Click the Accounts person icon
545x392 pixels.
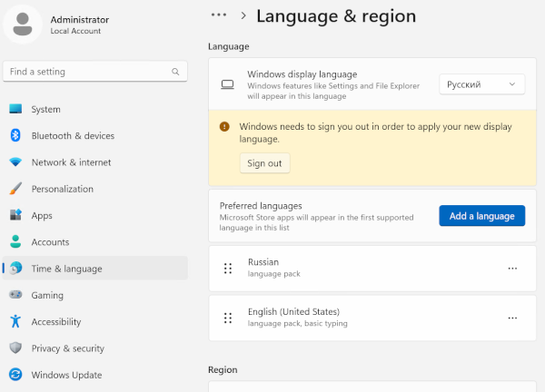pos(15,241)
